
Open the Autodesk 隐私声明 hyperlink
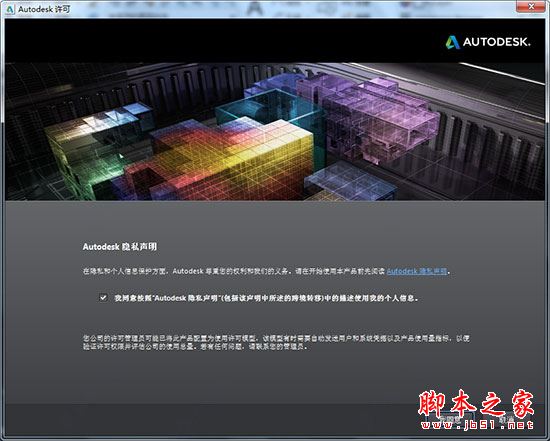pyautogui.click(x=417, y=271)
